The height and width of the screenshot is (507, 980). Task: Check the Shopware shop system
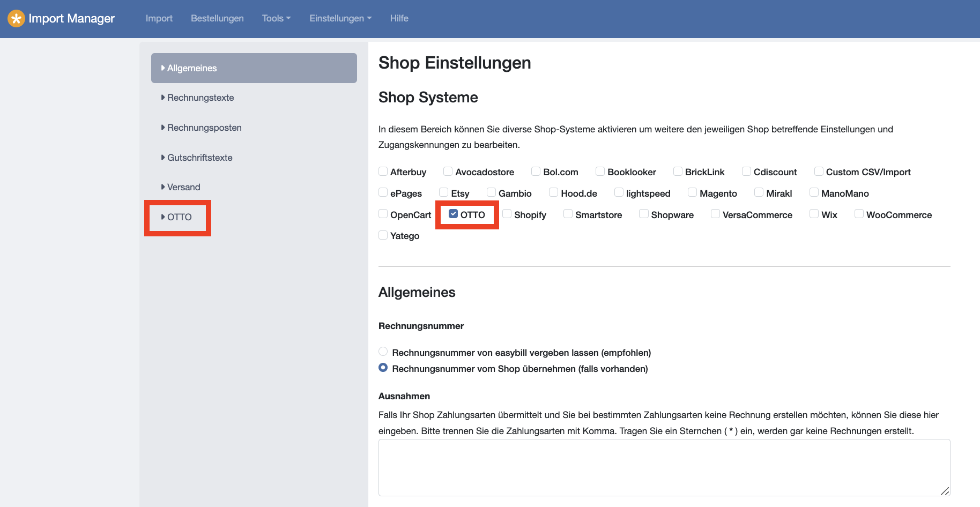644,214
